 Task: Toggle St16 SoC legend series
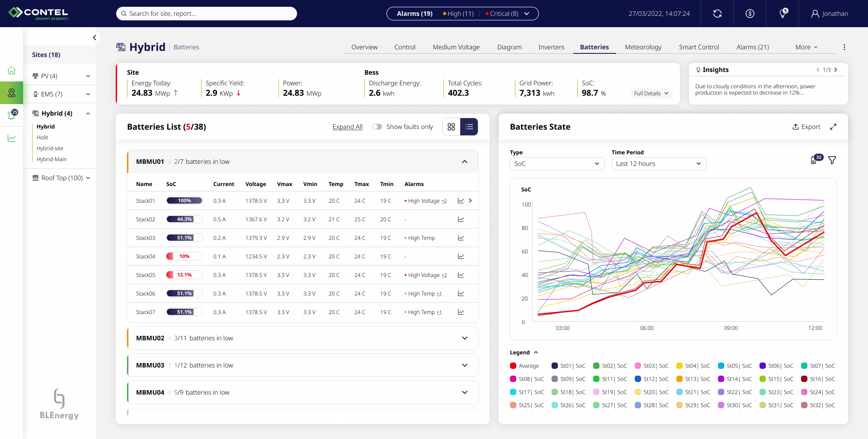(x=818, y=379)
